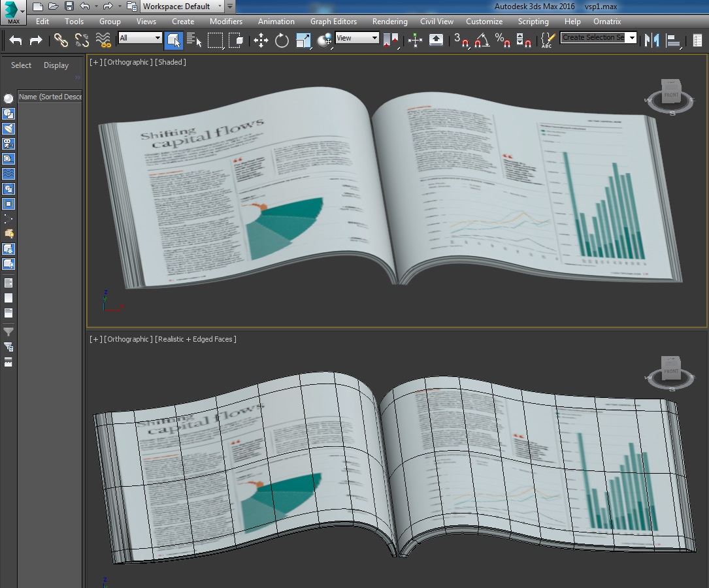The width and height of the screenshot is (709, 588).
Task: Click the Realistic + Edged Faces label
Action: [195, 339]
